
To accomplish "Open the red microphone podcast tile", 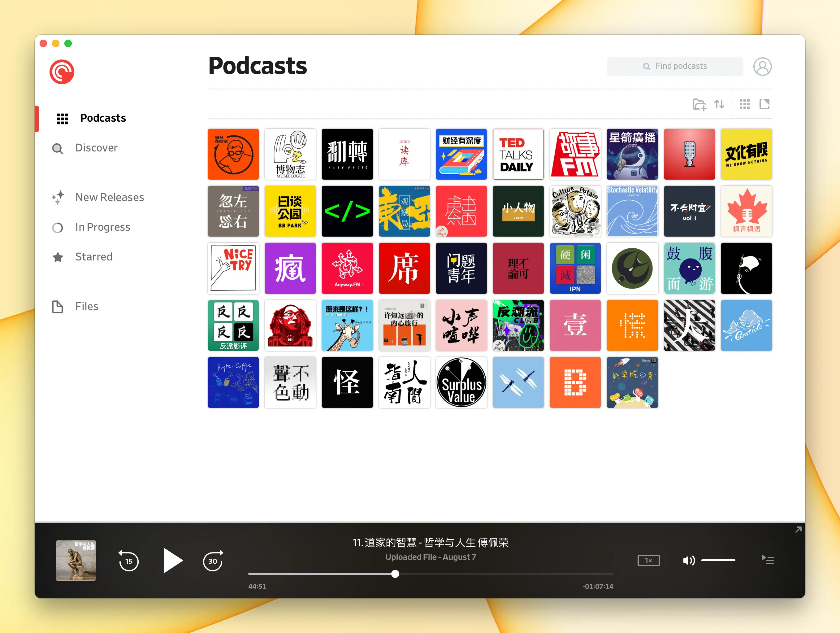I will [689, 154].
